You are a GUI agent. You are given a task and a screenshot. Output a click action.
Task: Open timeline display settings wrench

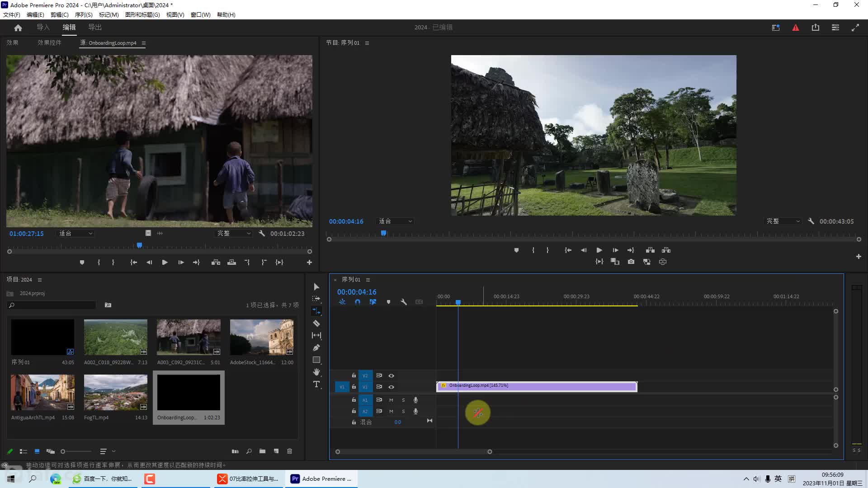point(404,302)
